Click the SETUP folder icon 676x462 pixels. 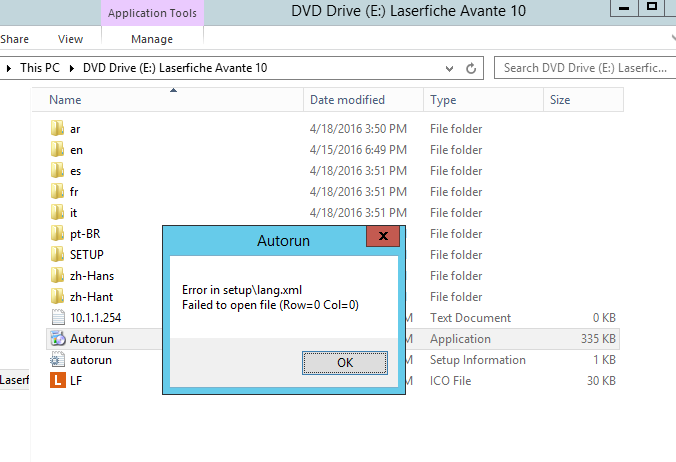[57, 255]
